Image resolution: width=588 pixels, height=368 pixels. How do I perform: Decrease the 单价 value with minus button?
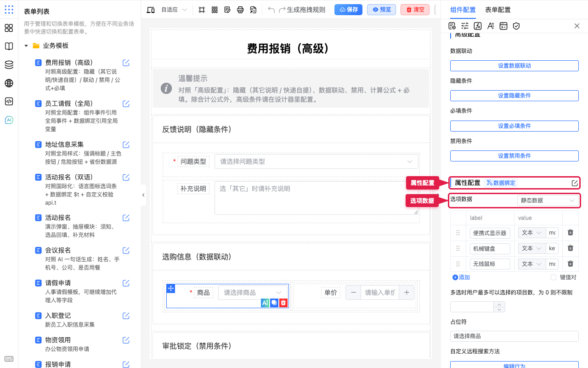[x=353, y=293]
